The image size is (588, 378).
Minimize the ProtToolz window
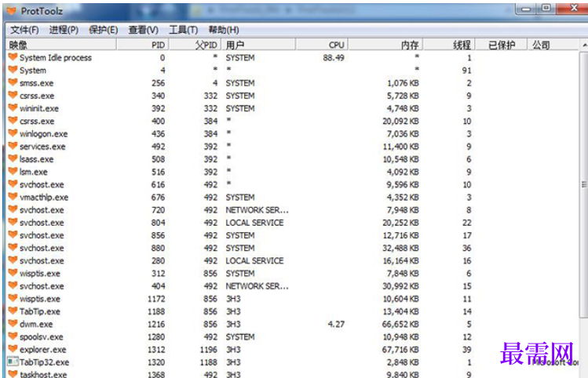tap(526, 9)
